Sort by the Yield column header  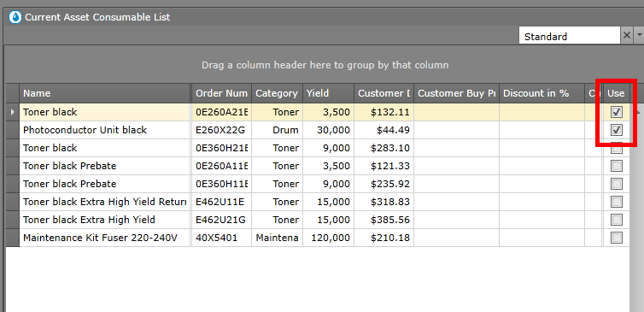(x=328, y=93)
